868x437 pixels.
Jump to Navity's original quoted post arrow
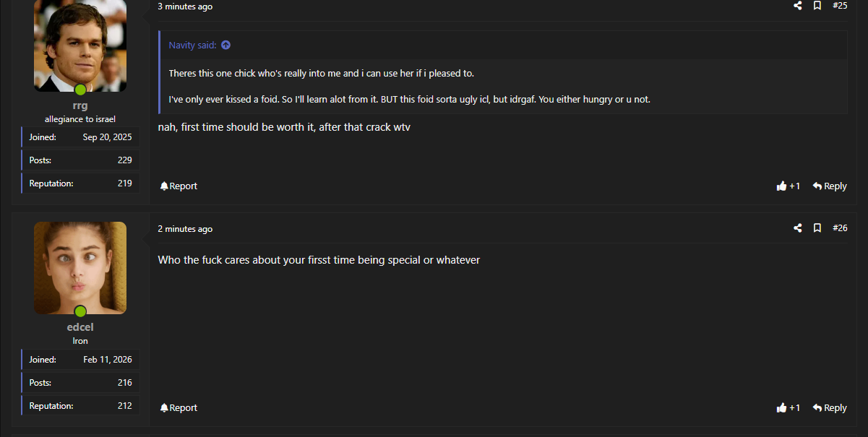coord(225,46)
